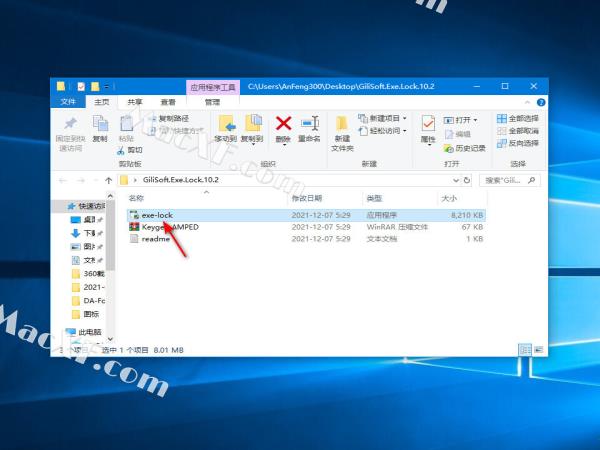Open the 2021- folder in sidebar

point(88,287)
